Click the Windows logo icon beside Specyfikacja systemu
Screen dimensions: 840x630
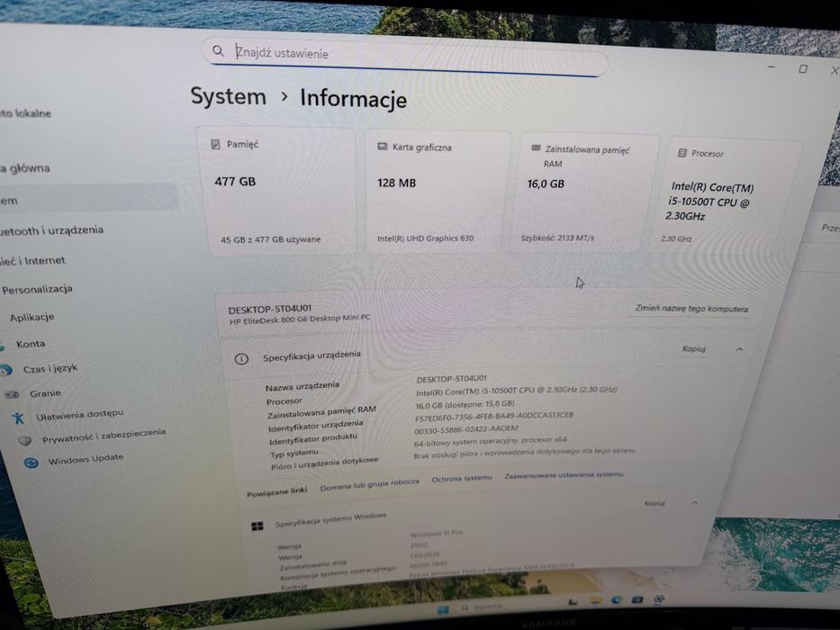(x=257, y=526)
